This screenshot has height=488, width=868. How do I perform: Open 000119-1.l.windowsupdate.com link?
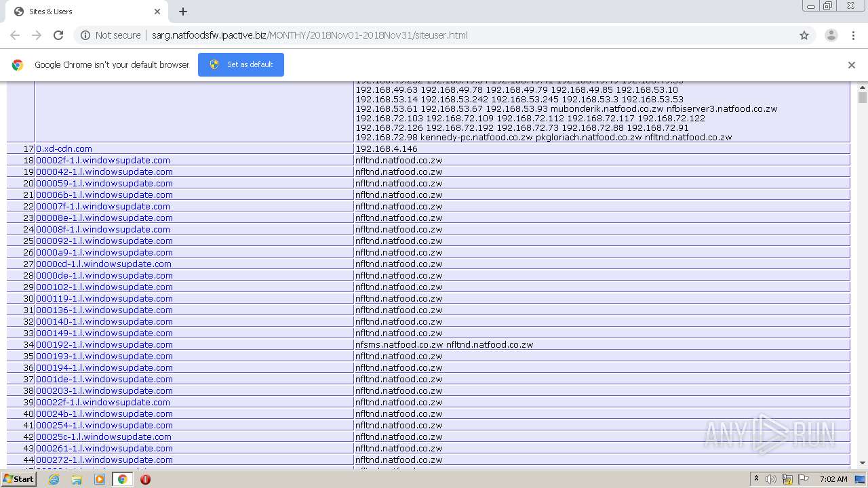(104, 298)
